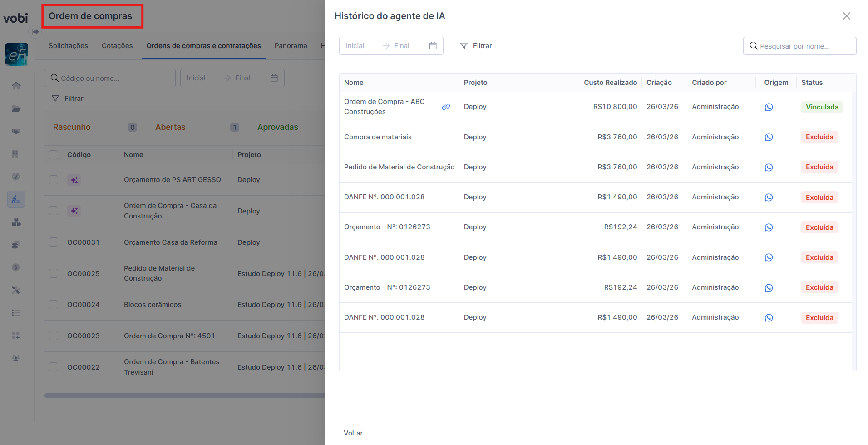Open Ordem de Compra Nº: 4501

[x=169, y=336]
